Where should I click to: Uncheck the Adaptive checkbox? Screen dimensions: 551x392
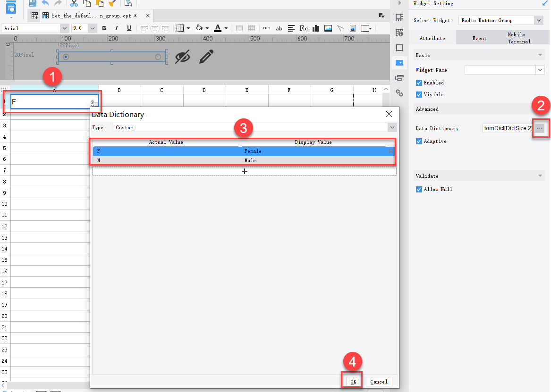[x=419, y=141]
